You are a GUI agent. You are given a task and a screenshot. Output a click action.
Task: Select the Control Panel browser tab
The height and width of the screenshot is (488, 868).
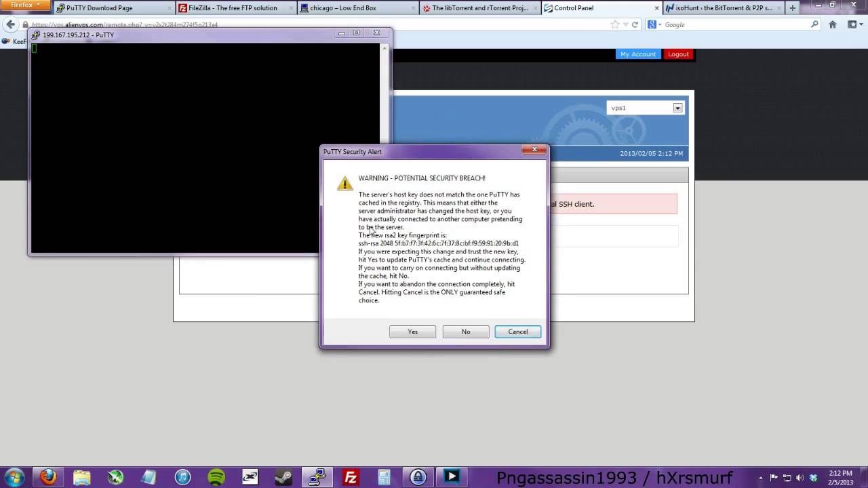coord(601,8)
